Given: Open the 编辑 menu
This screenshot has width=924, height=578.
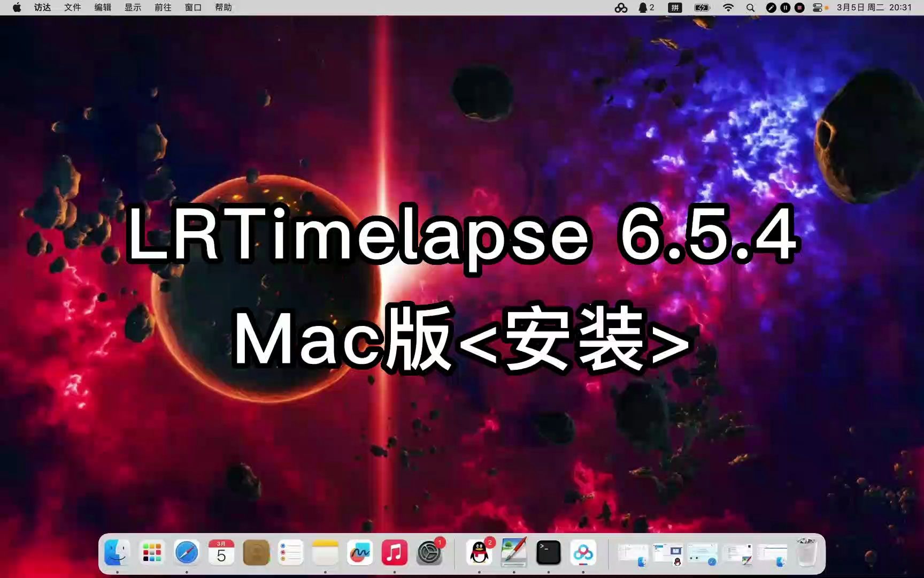Looking at the screenshot, I should coord(103,7).
